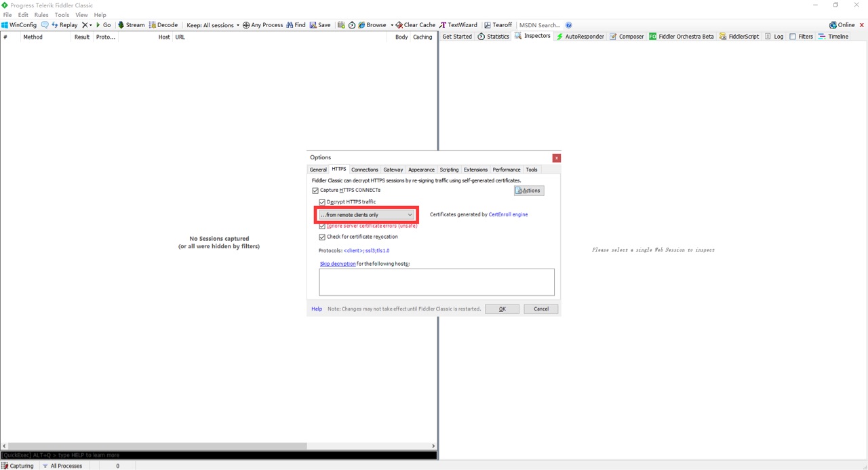The image size is (868, 470).
Task: Sort sessions by the URL column header
Action: point(180,37)
